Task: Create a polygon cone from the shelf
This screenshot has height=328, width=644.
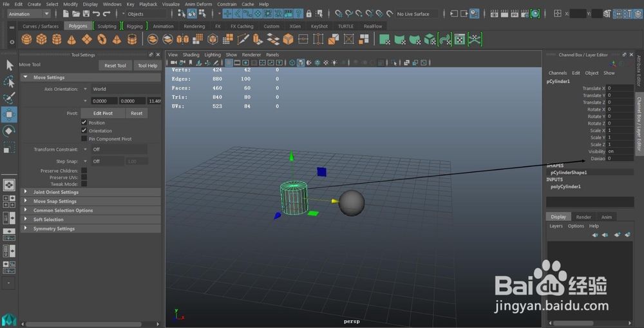Action: click(71, 39)
